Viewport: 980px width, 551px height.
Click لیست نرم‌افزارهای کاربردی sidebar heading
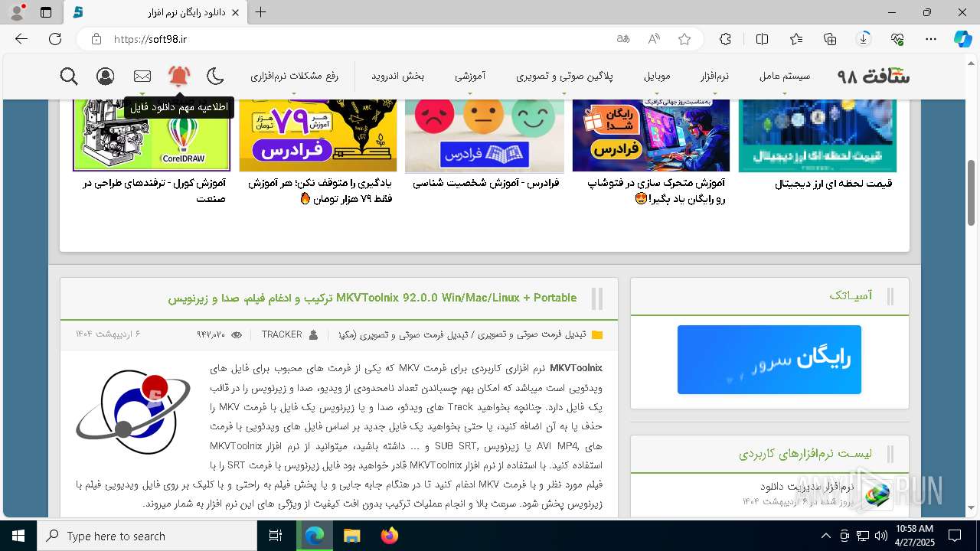click(805, 454)
